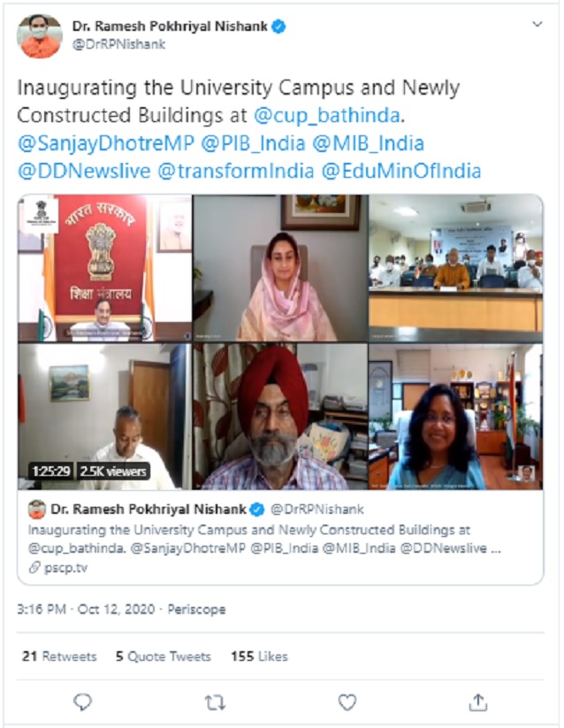564x728 pixels.
Task: Click the @PIB_India mention
Action: pos(253,143)
